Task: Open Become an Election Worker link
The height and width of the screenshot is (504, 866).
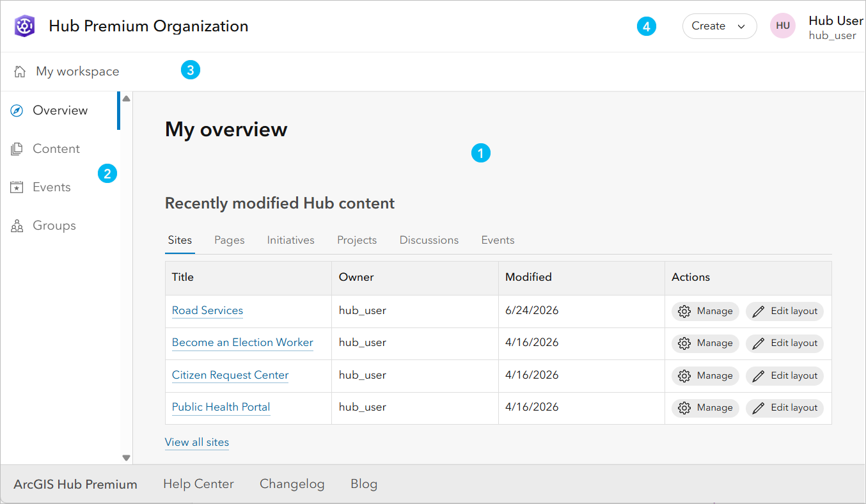Action: point(242,343)
